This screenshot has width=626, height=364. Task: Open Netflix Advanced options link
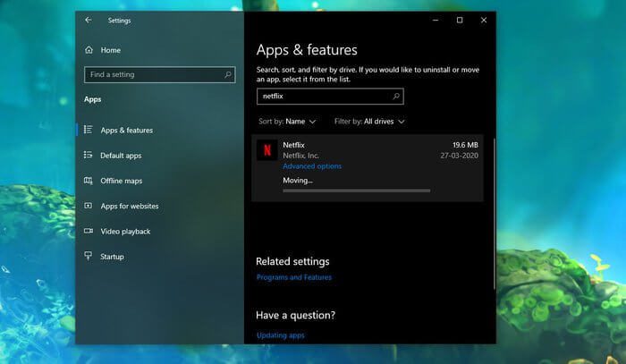pyautogui.click(x=311, y=166)
